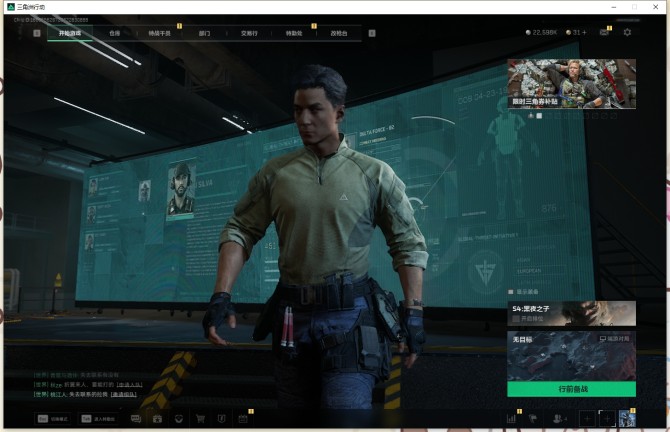
Task: Open the 限时三角券补贴 promo banner
Action: pos(572,84)
